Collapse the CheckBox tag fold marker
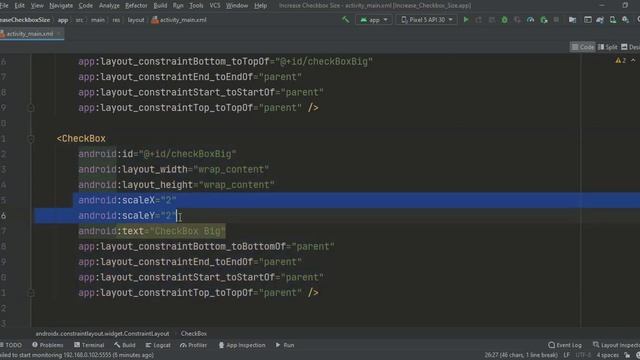Screen dimensions: 640x360 coord(31,139)
